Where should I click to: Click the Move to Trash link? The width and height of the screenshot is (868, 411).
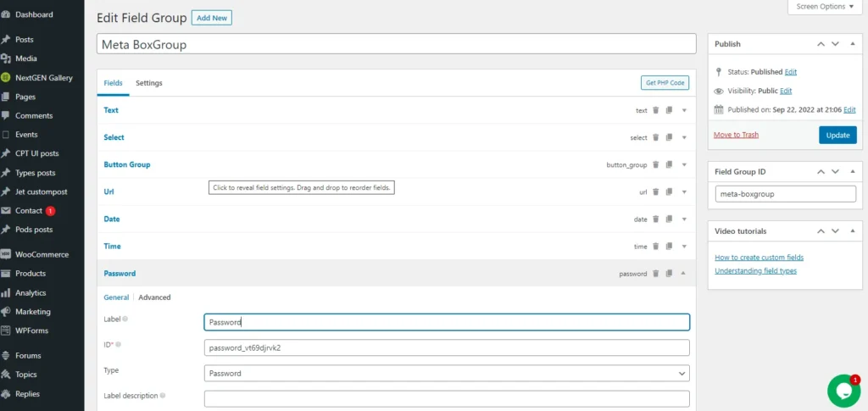pyautogui.click(x=736, y=135)
